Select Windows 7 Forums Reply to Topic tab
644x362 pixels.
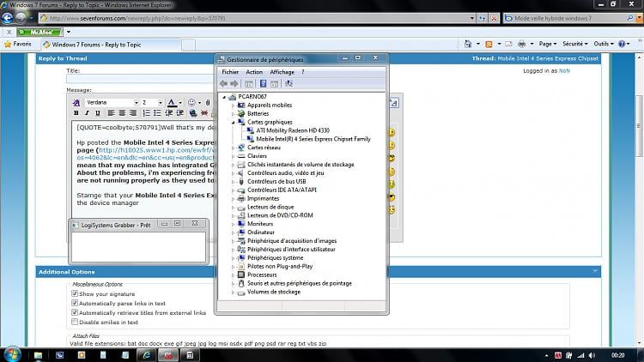[110, 45]
